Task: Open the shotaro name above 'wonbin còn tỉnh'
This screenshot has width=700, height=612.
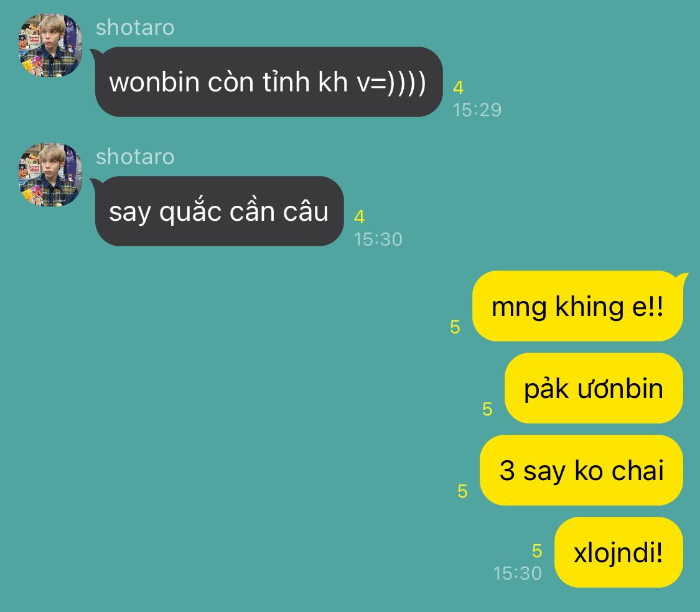Action: (135, 27)
